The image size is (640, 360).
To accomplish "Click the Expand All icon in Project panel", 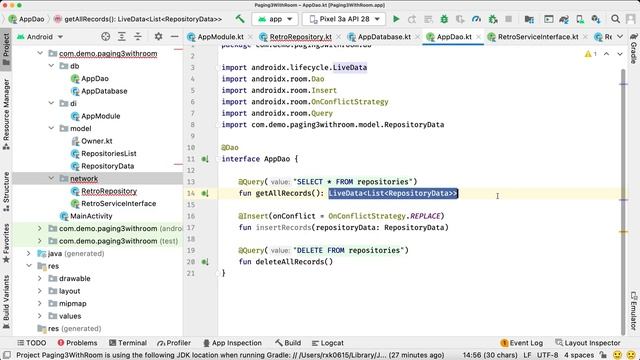I will pos(122,37).
